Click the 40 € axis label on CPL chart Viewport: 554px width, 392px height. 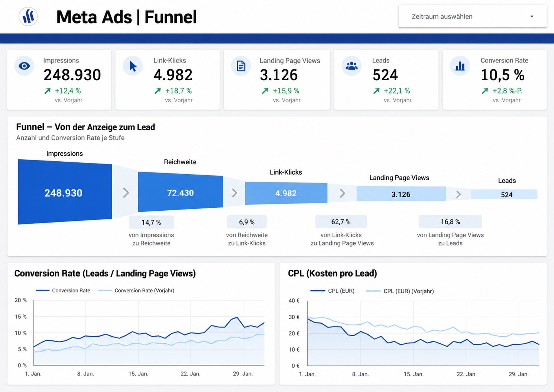294,301
